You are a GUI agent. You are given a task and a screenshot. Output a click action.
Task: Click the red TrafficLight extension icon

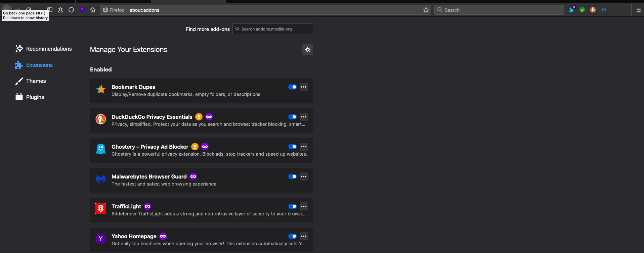coord(101,209)
